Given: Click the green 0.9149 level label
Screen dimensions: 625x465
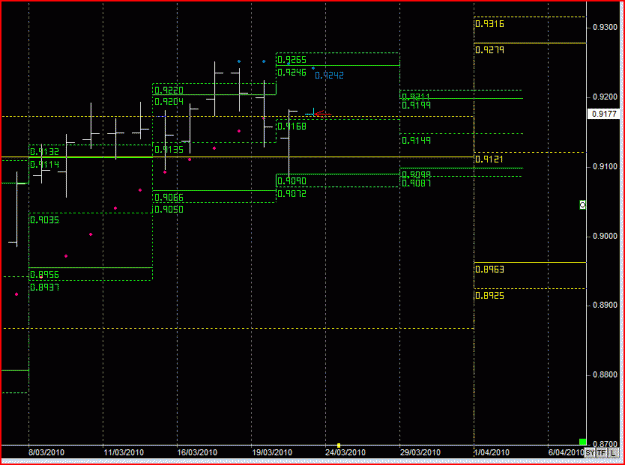Looking at the screenshot, I should [416, 140].
